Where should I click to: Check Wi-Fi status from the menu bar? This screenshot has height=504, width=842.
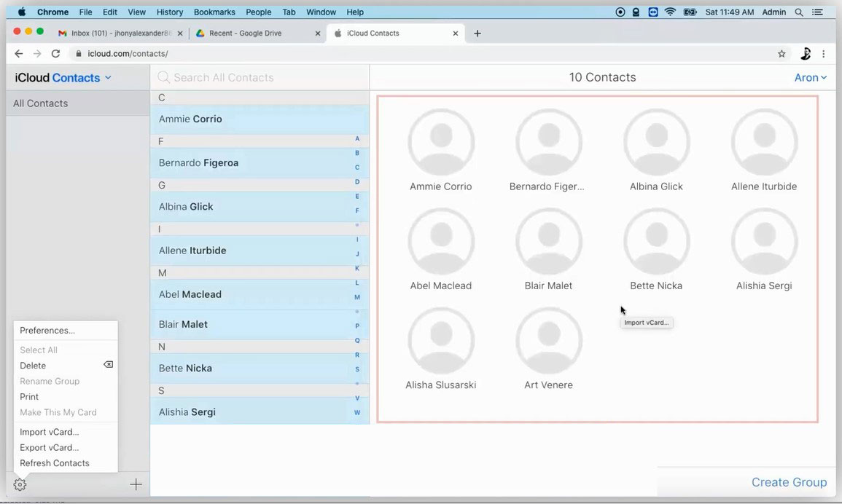(x=669, y=12)
